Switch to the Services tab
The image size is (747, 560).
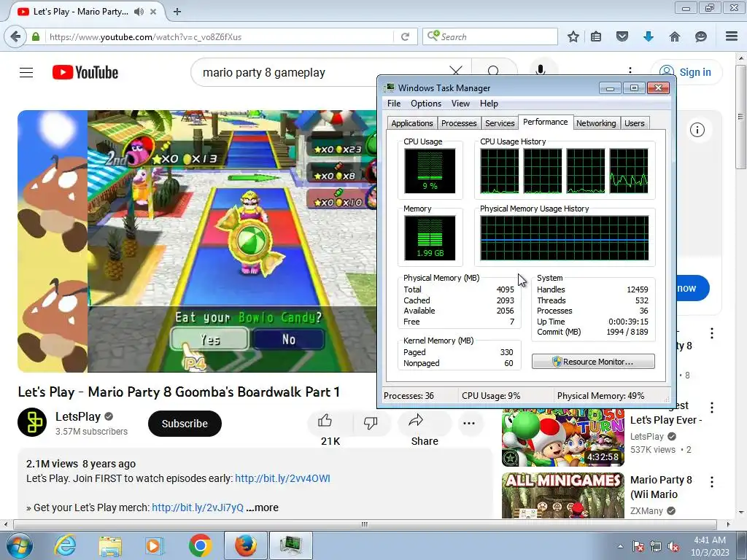pyautogui.click(x=500, y=123)
